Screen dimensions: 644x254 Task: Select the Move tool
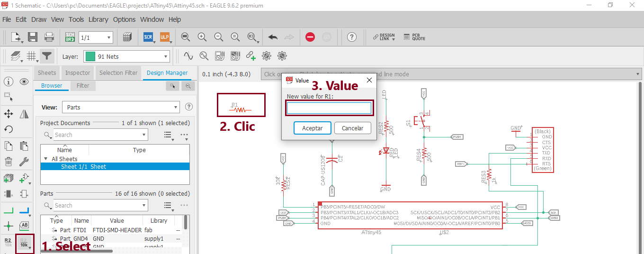8,114
